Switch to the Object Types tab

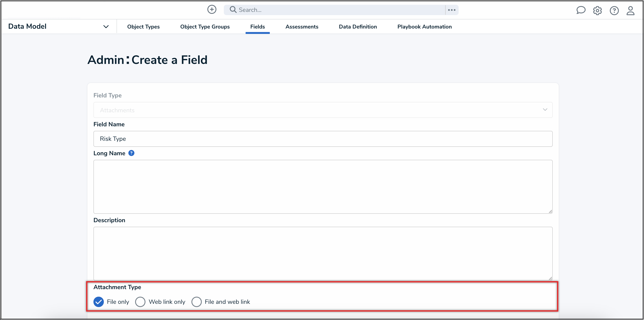[x=143, y=27]
